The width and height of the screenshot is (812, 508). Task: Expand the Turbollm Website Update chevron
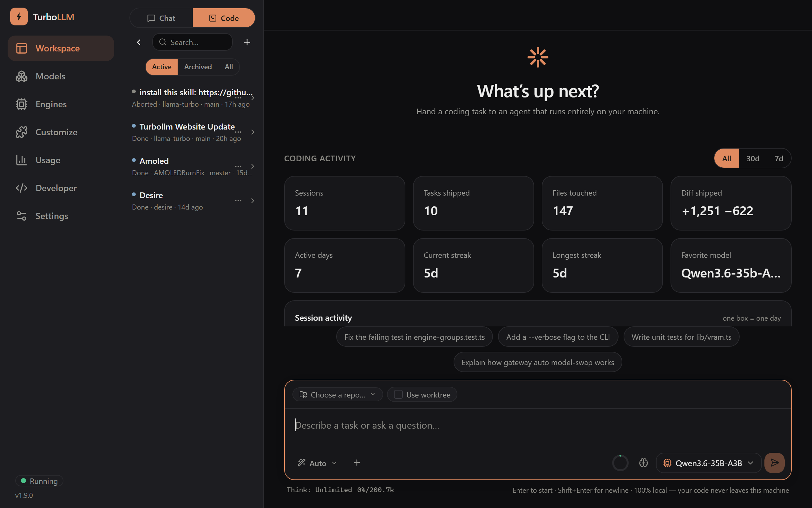tap(253, 132)
